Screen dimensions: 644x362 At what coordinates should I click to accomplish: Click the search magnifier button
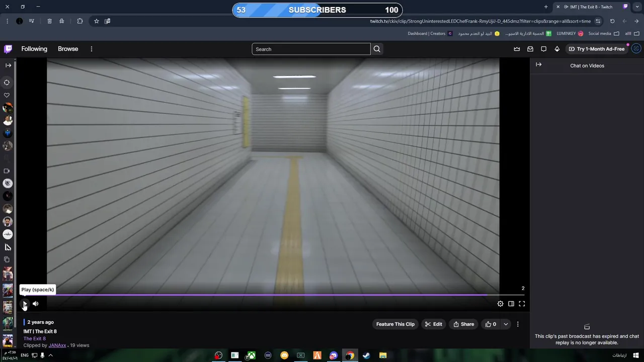click(377, 49)
